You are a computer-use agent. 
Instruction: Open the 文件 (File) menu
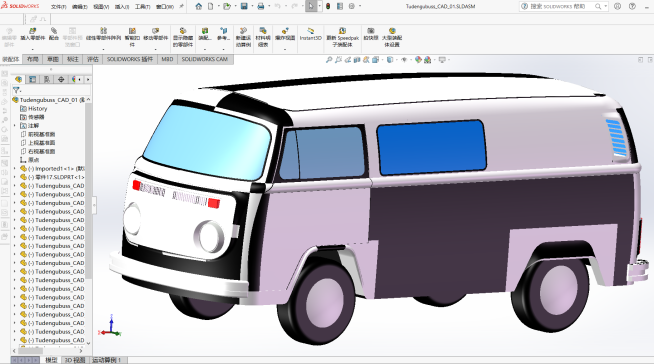tap(58, 7)
